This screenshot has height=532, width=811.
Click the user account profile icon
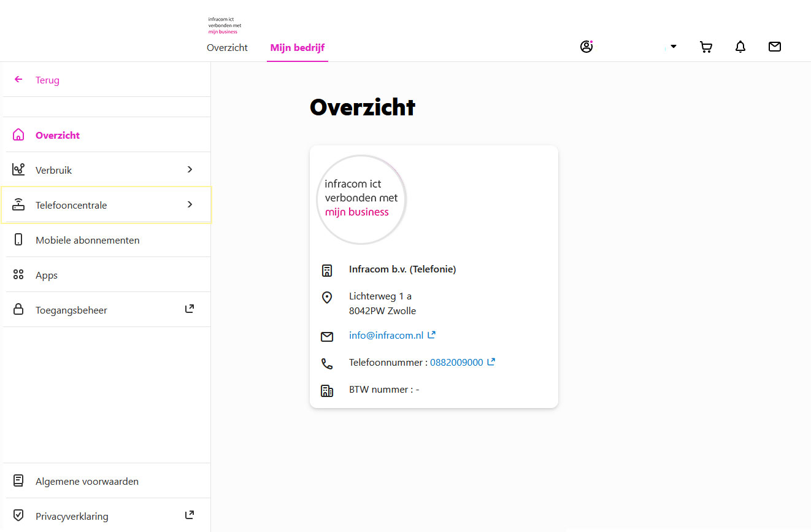coord(586,47)
